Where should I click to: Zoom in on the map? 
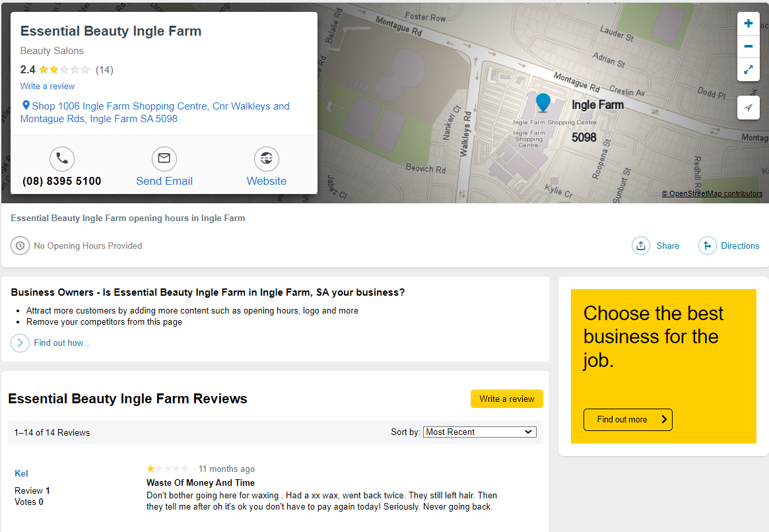point(749,24)
